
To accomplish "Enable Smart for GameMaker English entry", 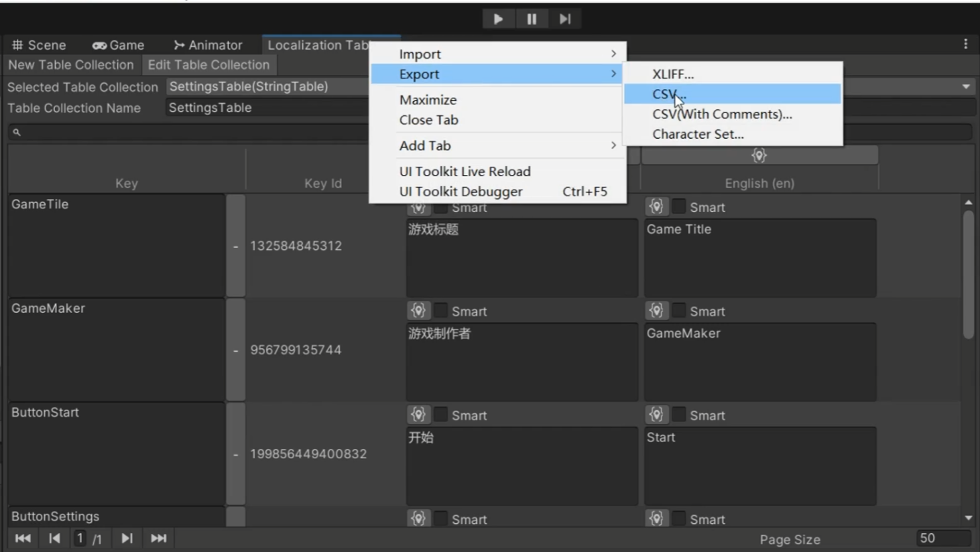I will click(x=679, y=311).
